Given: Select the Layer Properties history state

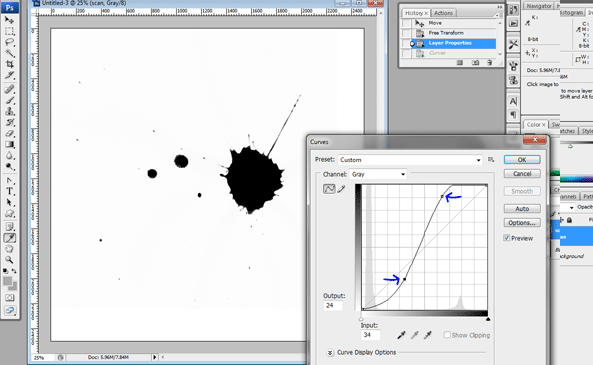Looking at the screenshot, I should 454,43.
